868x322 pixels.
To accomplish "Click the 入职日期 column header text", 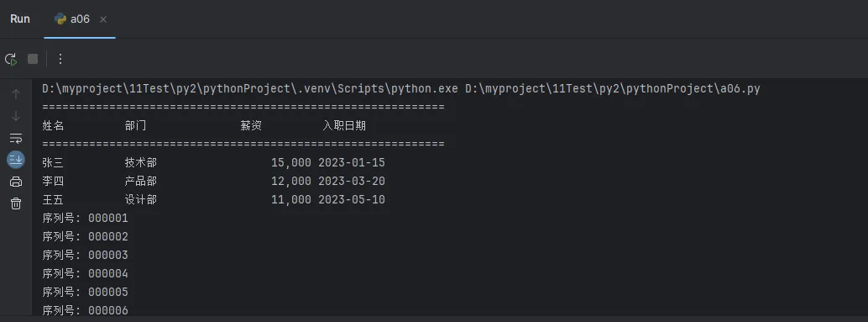I will 344,126.
